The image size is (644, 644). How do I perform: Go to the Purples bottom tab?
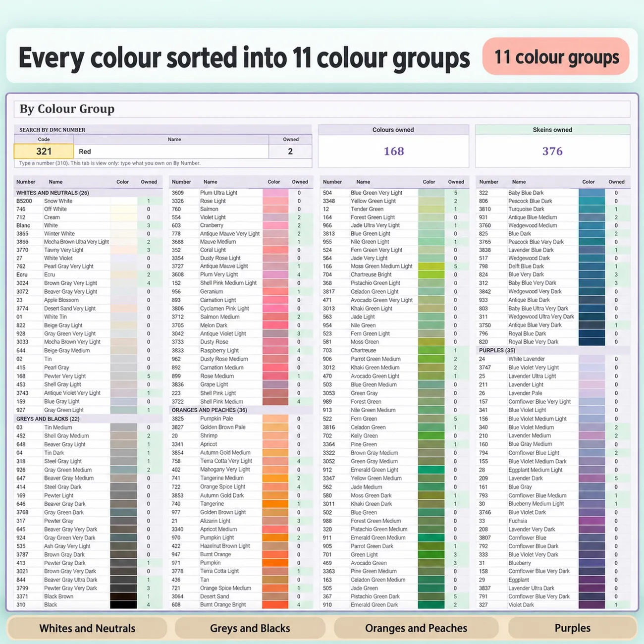point(572,628)
